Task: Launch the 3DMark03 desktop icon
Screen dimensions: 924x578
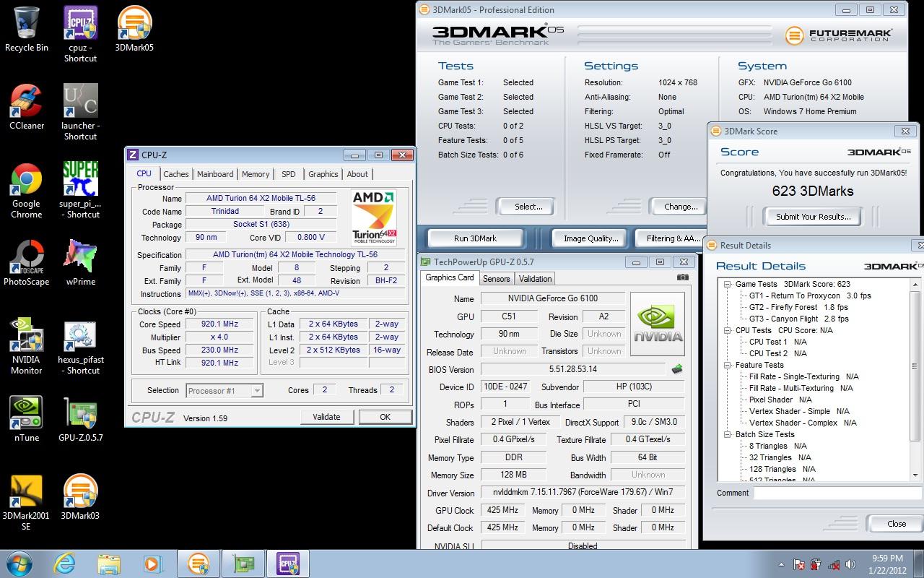Action: 80,497
